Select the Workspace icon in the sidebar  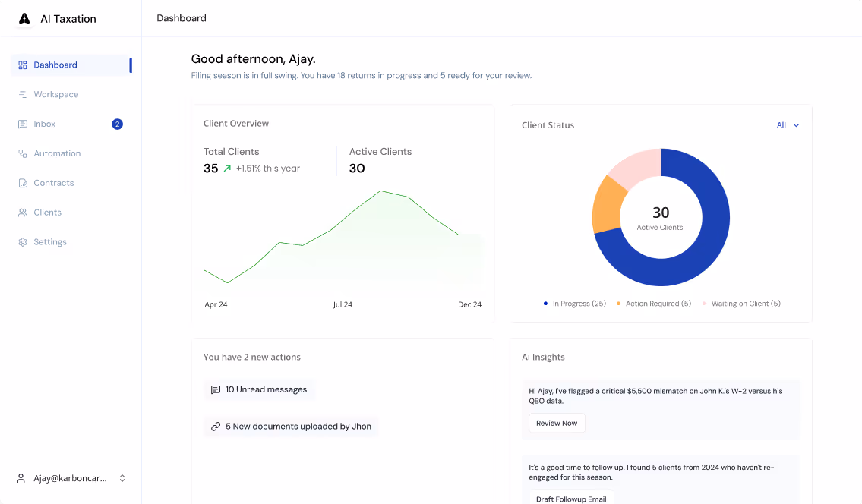click(21, 94)
